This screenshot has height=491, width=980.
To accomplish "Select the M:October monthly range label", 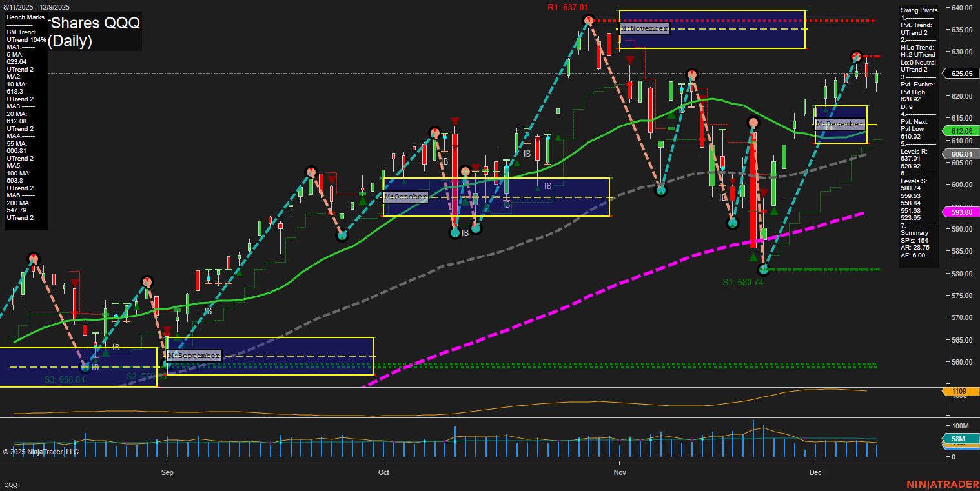I will pyautogui.click(x=405, y=197).
